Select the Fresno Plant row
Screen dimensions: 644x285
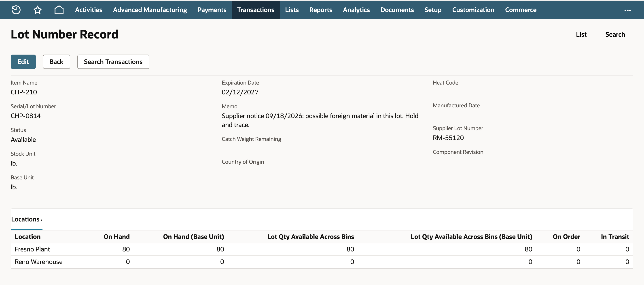tap(322, 249)
